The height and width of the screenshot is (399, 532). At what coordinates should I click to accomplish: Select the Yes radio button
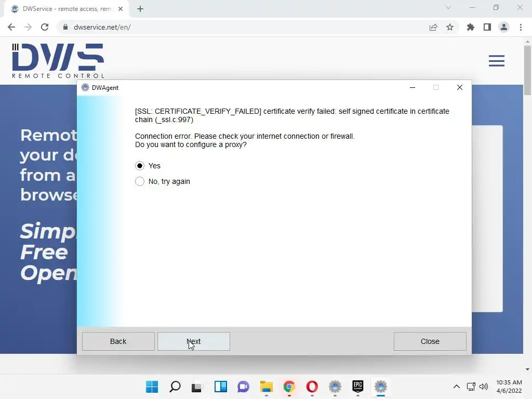(x=140, y=166)
